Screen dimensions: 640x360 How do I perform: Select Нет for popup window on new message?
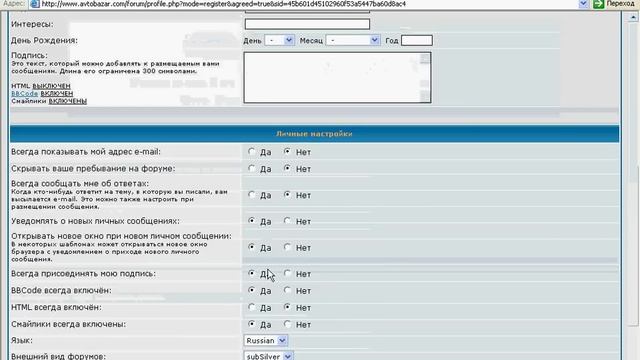point(287,247)
